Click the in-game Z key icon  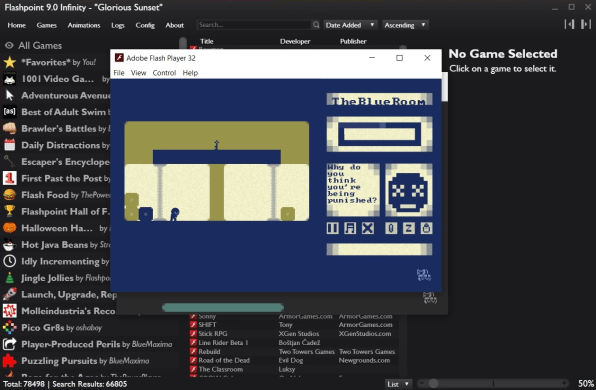point(409,228)
